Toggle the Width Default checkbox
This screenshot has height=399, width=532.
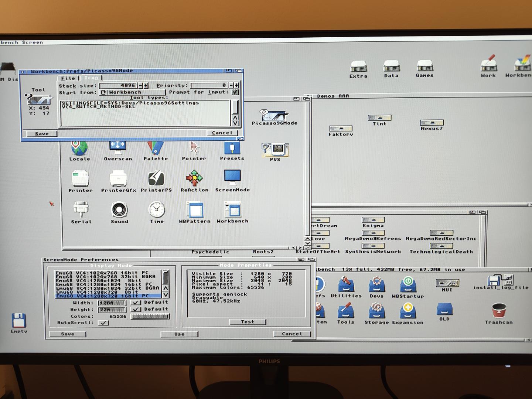[x=136, y=302]
